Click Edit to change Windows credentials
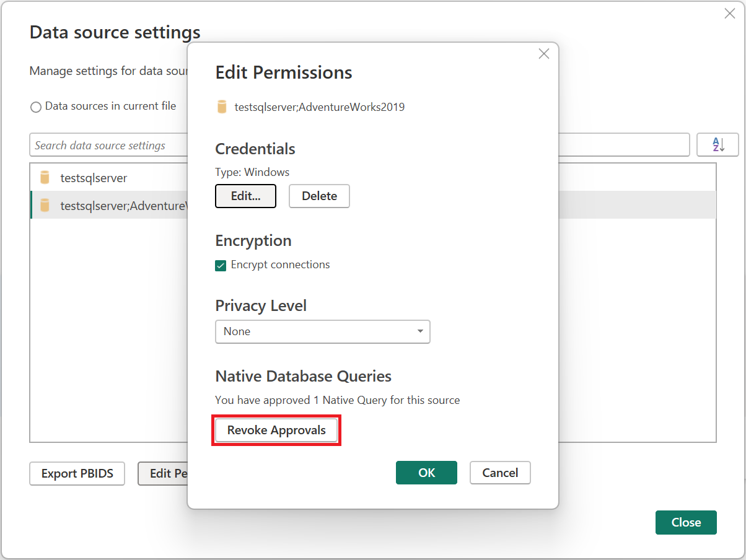This screenshot has width=746, height=560. pyautogui.click(x=245, y=196)
